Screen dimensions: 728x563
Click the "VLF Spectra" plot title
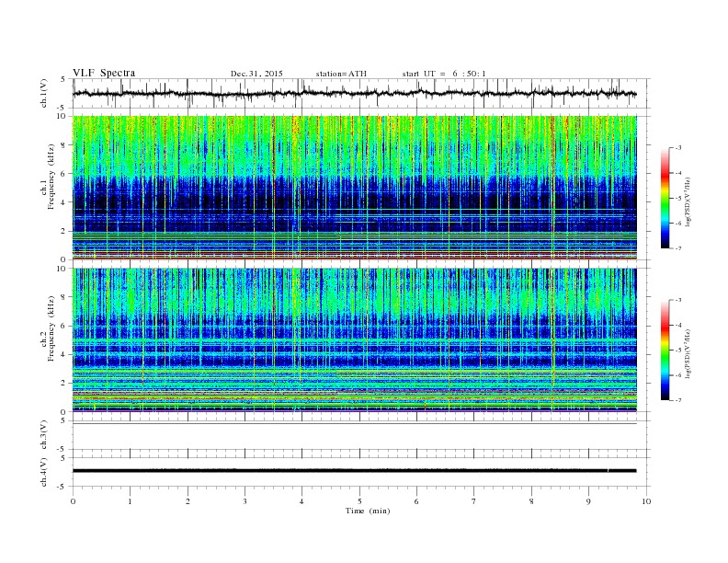click(104, 73)
